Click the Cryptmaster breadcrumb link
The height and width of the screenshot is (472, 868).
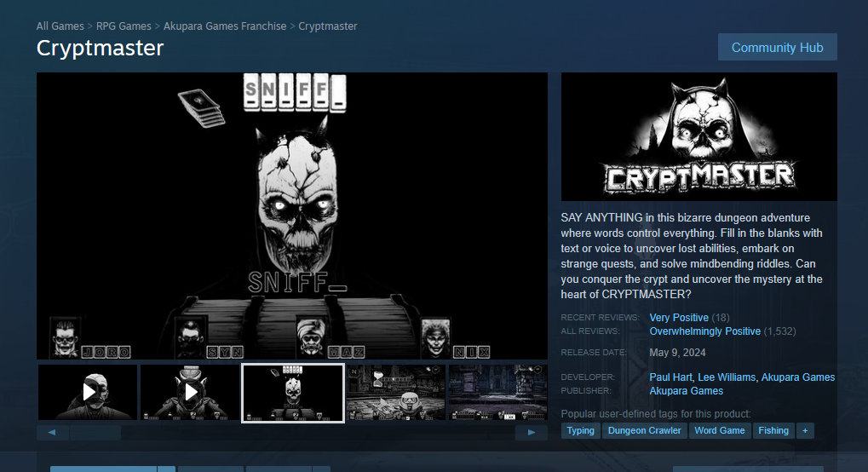click(328, 26)
